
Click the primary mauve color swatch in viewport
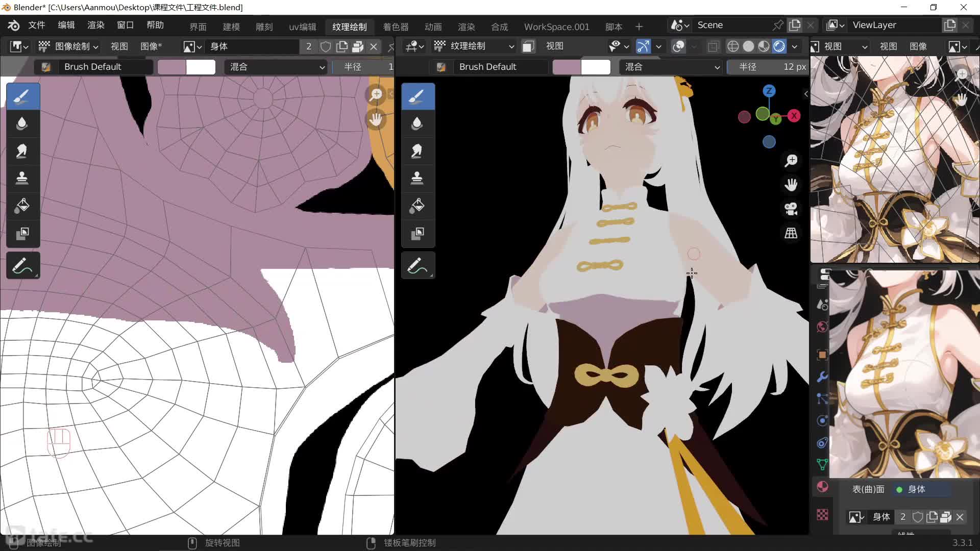(x=567, y=67)
